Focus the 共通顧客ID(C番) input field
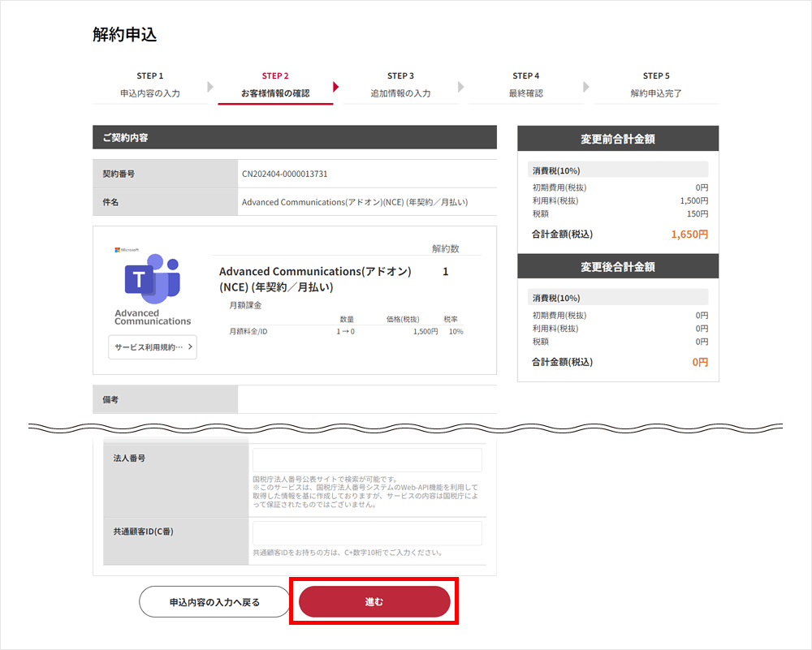The width and height of the screenshot is (812, 650). coord(367,533)
